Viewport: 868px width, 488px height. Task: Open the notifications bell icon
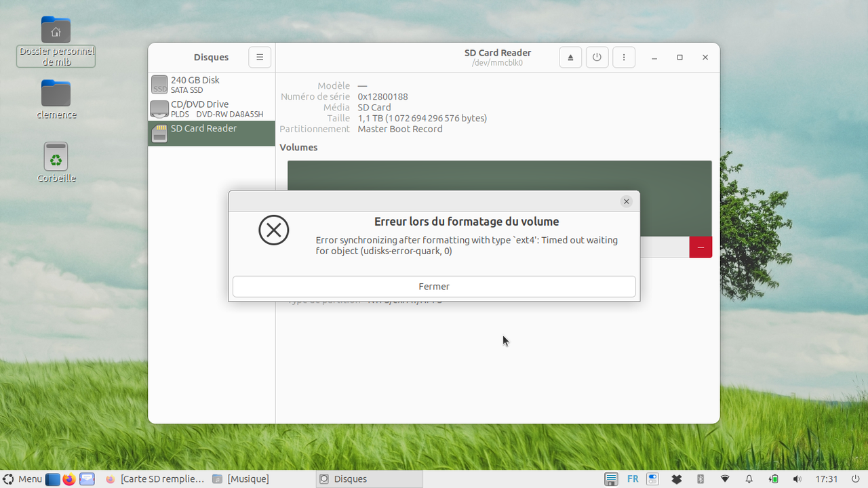[x=749, y=479]
